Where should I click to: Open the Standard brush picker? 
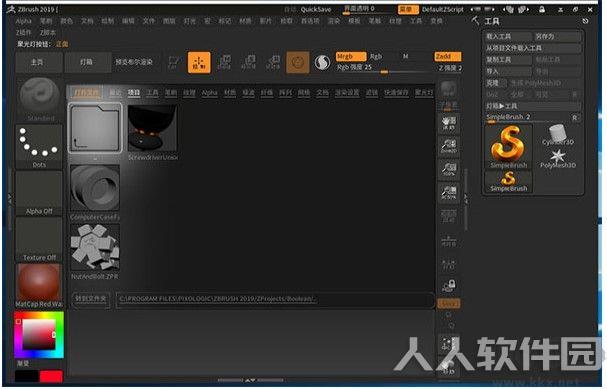click(x=39, y=99)
